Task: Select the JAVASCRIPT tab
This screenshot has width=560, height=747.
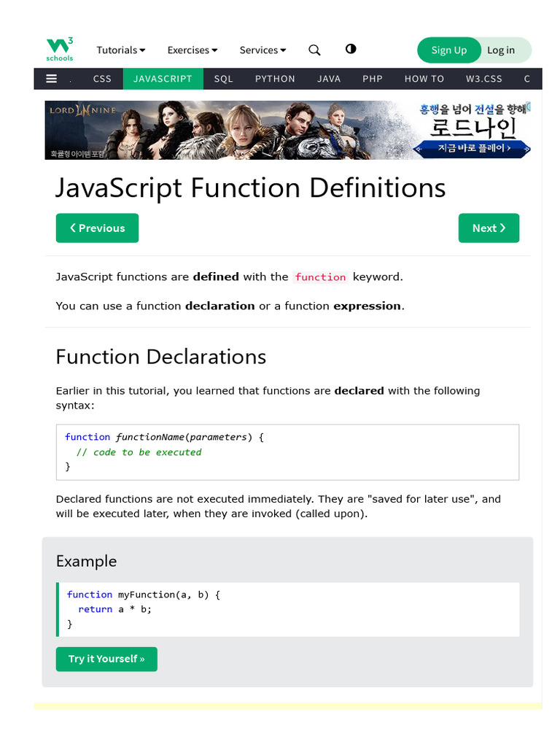Action: pos(163,79)
